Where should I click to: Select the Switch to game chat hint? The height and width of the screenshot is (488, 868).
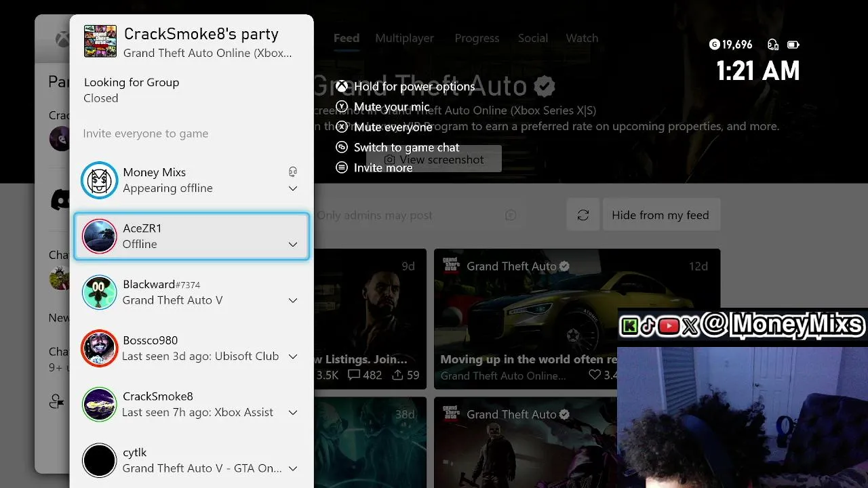407,147
